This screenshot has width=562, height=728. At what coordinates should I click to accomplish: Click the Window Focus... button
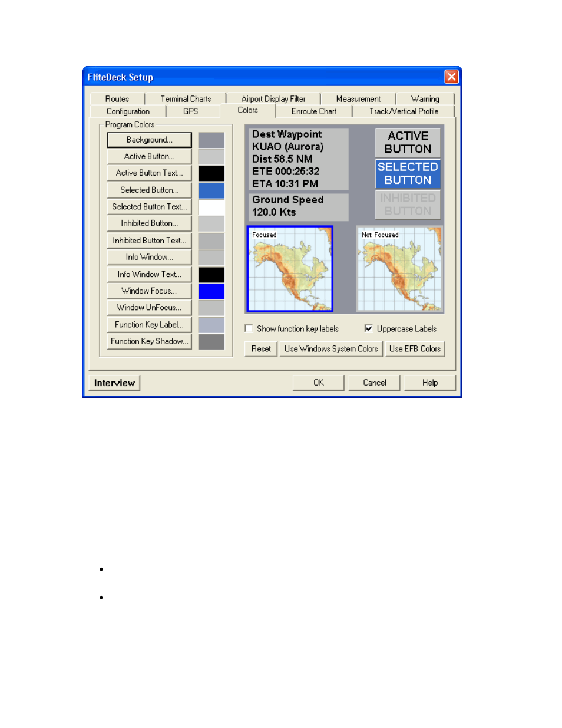coord(150,291)
